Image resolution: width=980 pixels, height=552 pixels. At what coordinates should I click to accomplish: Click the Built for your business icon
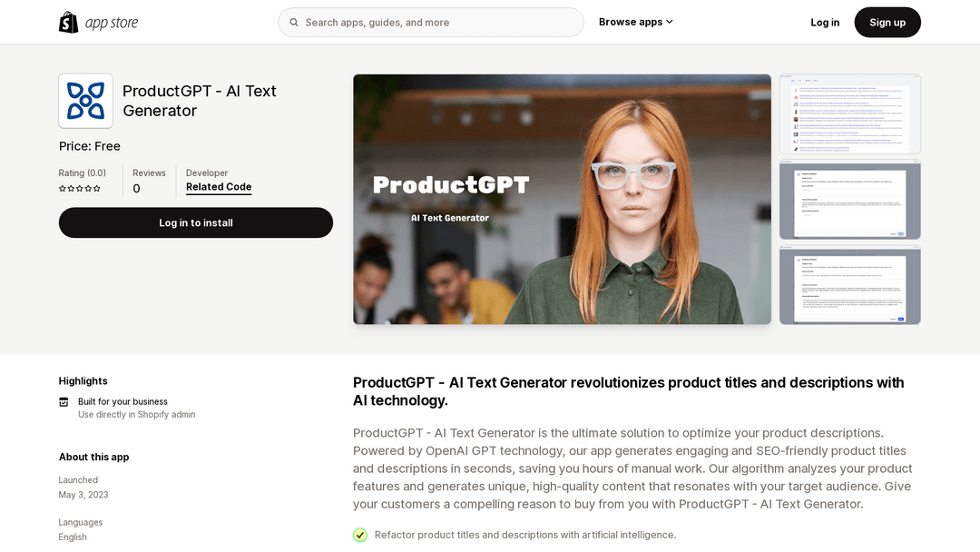point(64,401)
